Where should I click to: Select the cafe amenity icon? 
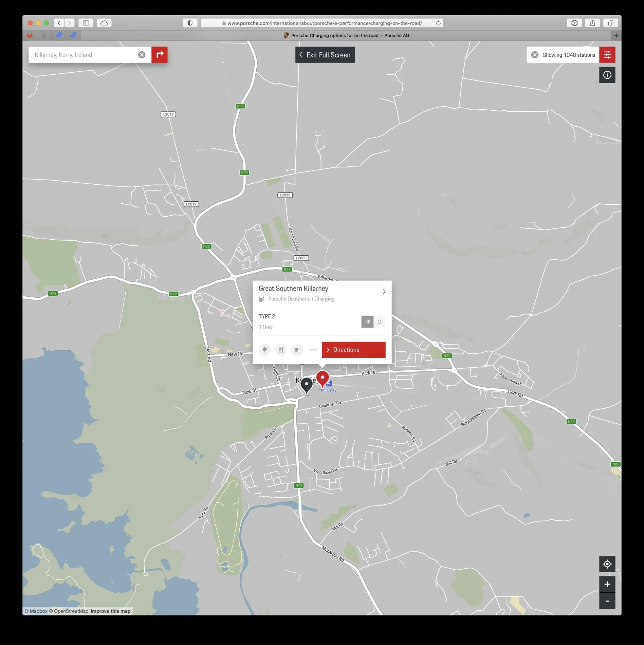(x=297, y=350)
